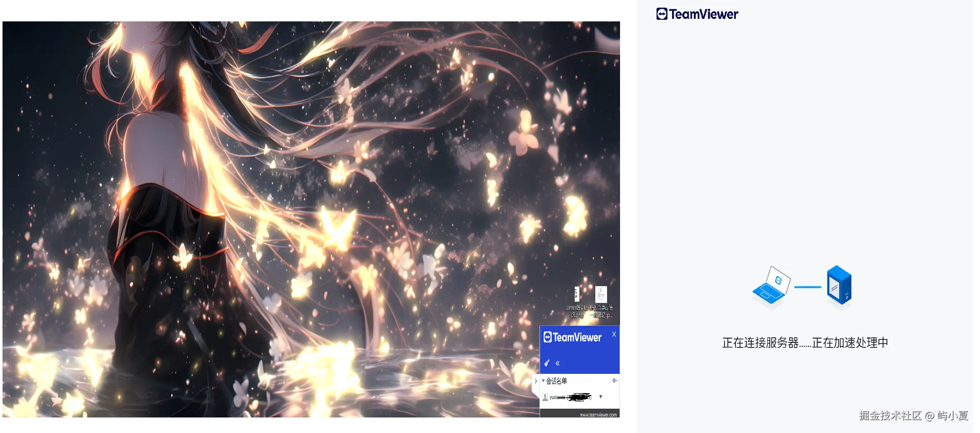Screen dimensions: 980x433
Task: Click the 会话名单 section title
Action: (556, 381)
